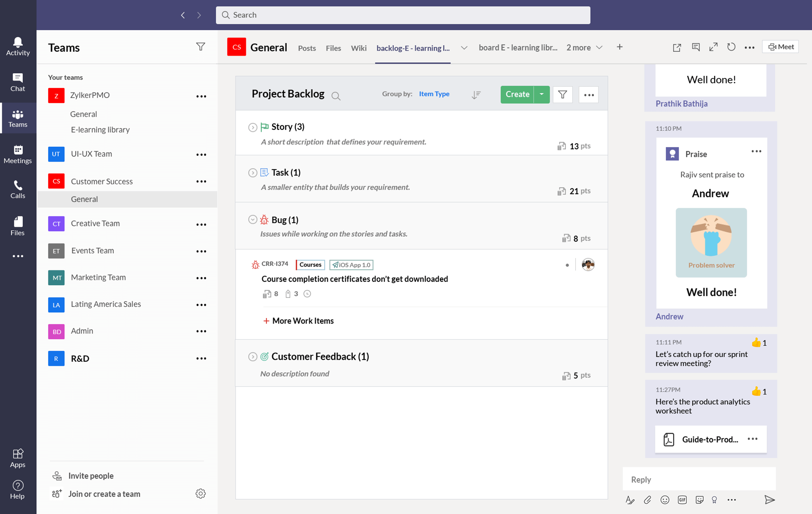The image size is (812, 514).
Task: Collapse the Bug (1) group
Action: [253, 219]
